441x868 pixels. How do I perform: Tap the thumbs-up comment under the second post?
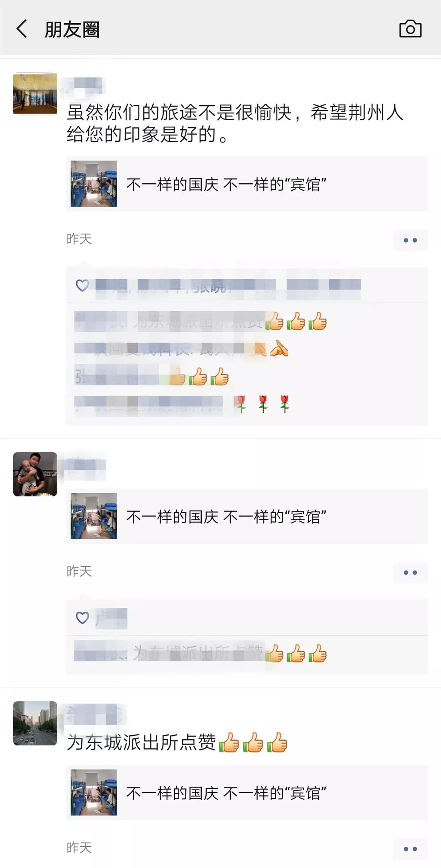(x=200, y=654)
